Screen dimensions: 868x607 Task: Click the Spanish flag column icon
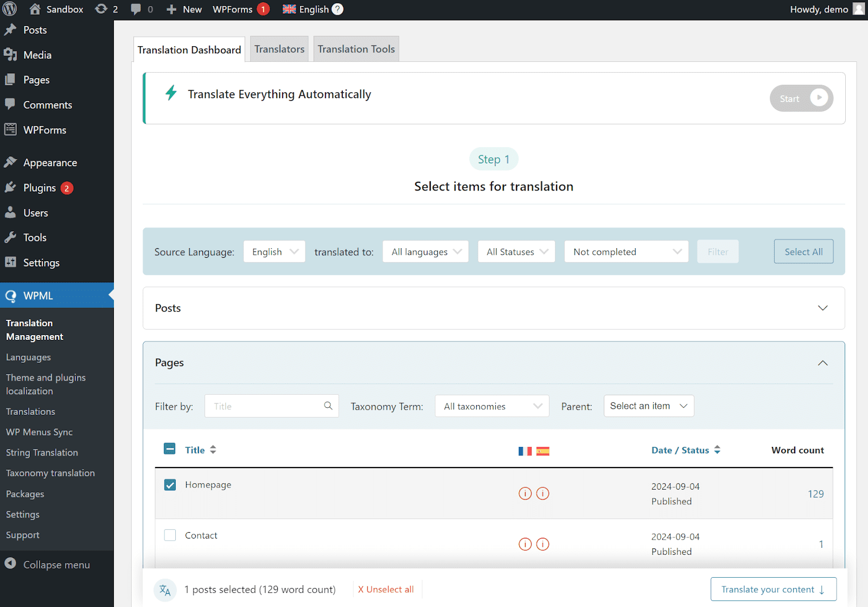pos(543,451)
